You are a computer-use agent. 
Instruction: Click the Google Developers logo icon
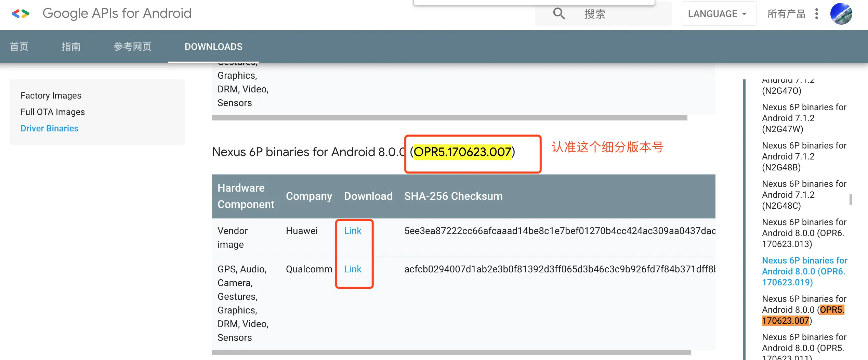21,14
